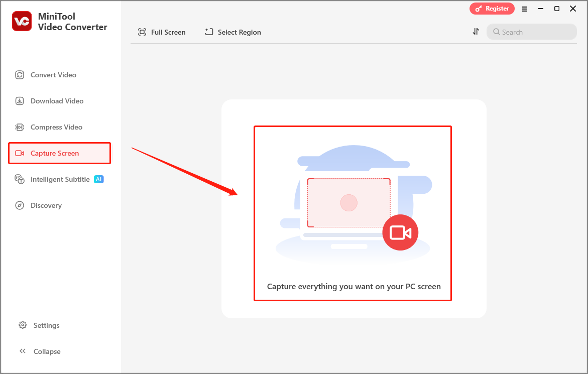Image resolution: width=588 pixels, height=374 pixels.
Task: Click inside the Search field
Action: (531, 32)
